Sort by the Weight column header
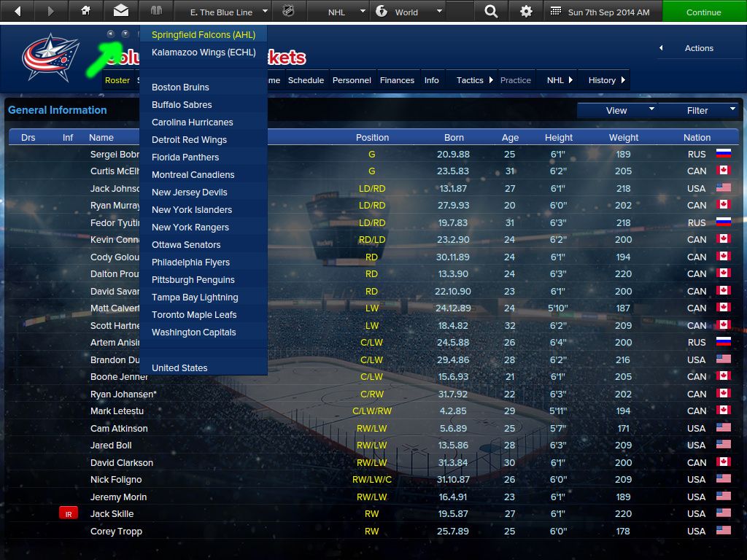Viewport: 747px width, 560px height. 623,138
